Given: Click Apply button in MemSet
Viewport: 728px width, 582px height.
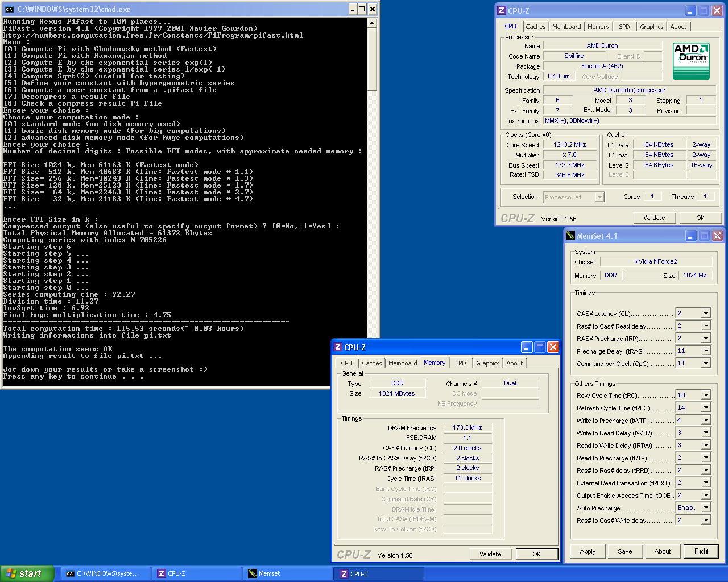Looking at the screenshot, I should [588, 551].
